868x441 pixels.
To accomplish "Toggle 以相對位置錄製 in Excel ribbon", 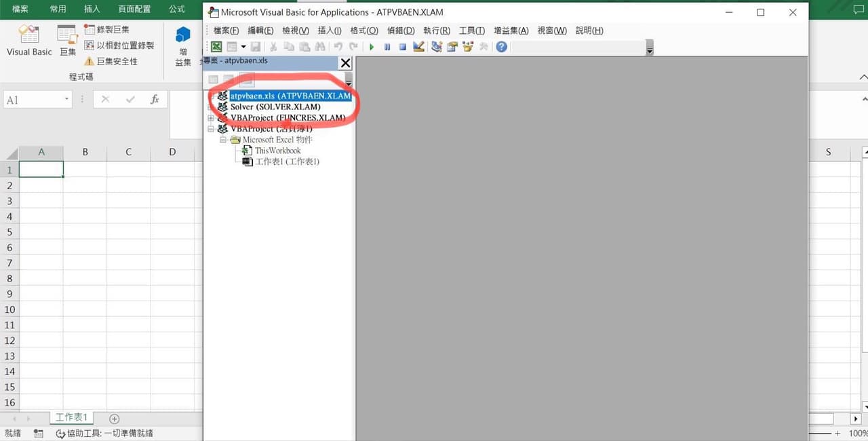I will 119,45.
